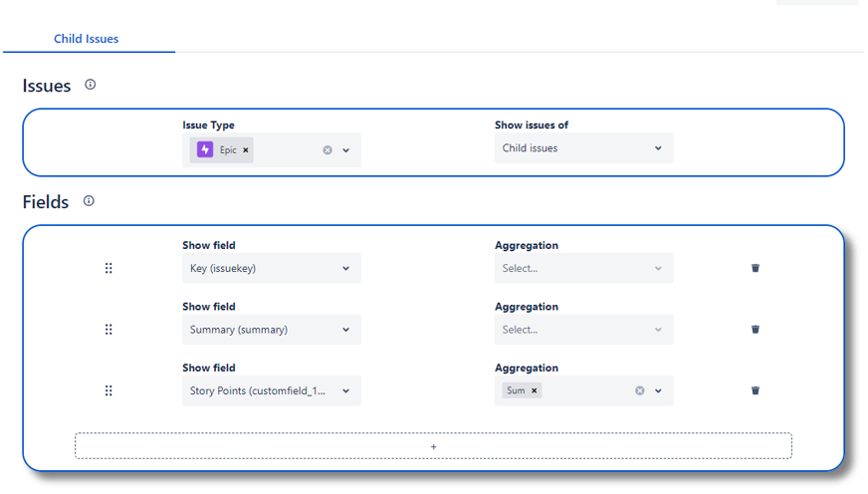Open Aggregation dropdown for Key field
Image resolution: width=868 pixels, height=494 pixels.
583,268
